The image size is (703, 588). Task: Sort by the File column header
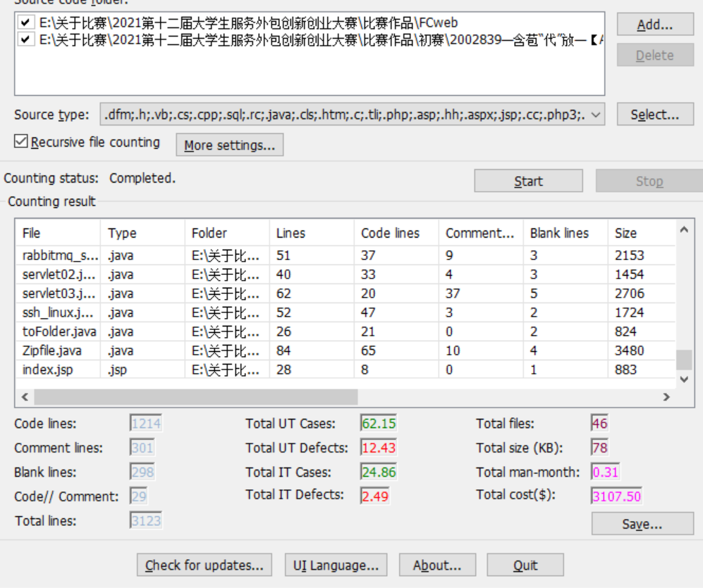(58, 233)
